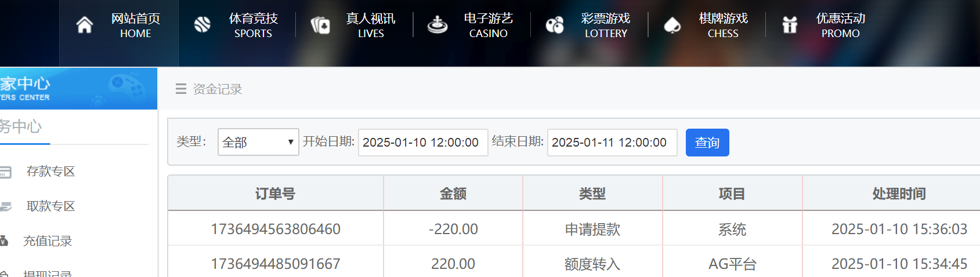
Task: Click the casino joystick icon
Action: tap(437, 25)
